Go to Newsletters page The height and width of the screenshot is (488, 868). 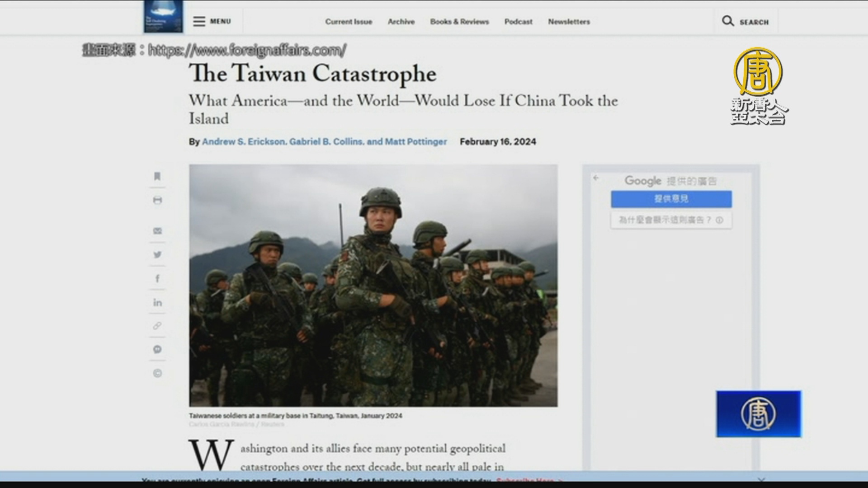(x=569, y=22)
